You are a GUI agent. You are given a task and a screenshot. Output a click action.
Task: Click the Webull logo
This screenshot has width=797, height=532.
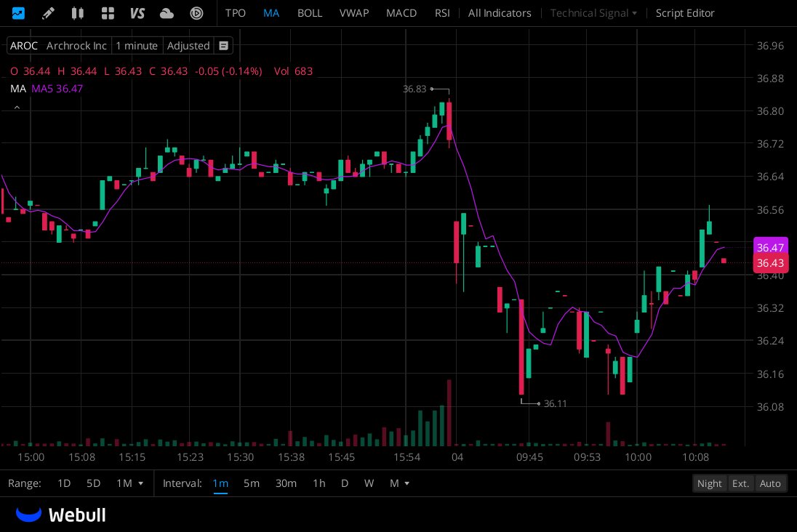[61, 515]
